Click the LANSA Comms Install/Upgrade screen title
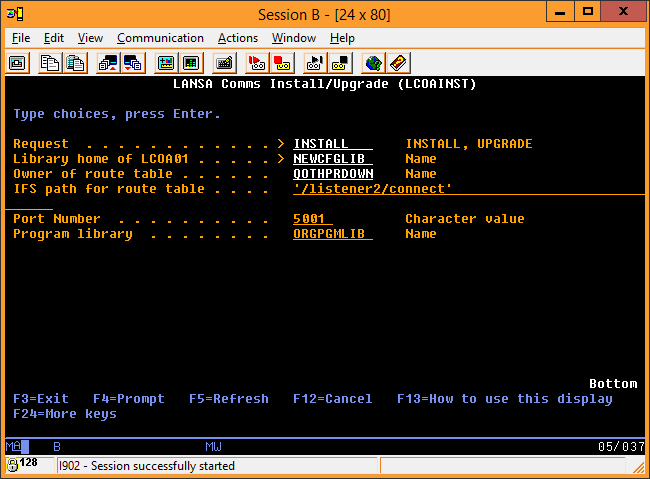The image size is (650, 479). 325,84
